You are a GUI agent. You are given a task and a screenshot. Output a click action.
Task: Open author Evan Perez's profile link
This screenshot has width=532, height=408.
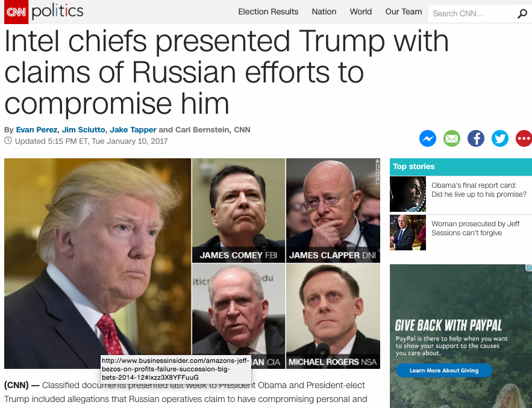click(37, 130)
